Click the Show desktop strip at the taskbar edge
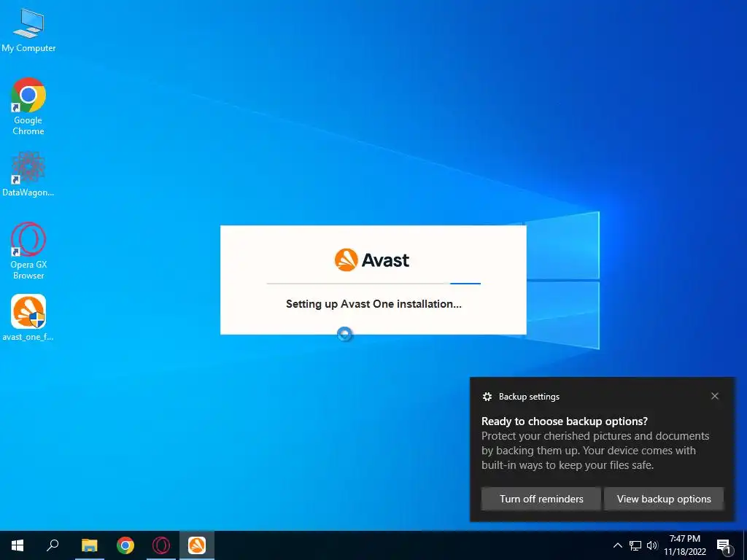The image size is (747, 560). [x=745, y=545]
